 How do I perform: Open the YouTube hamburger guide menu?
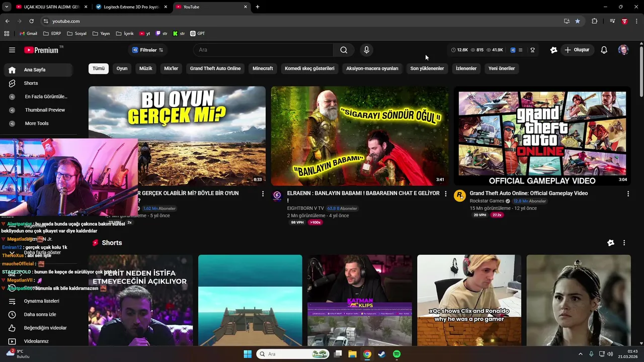click(12, 50)
